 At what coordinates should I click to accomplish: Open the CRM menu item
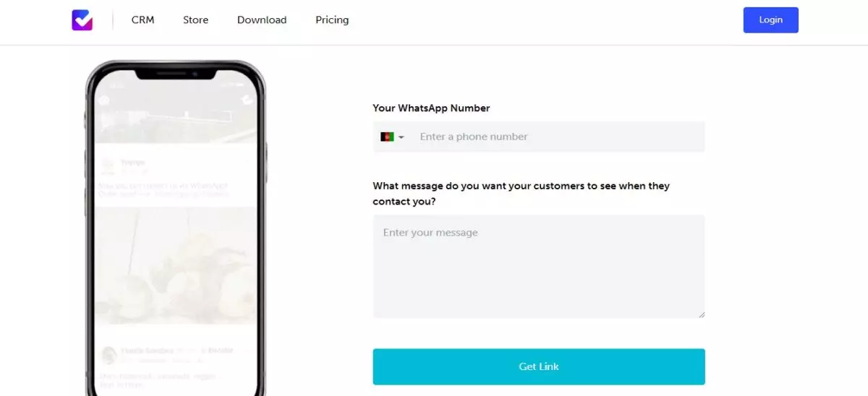tap(142, 20)
